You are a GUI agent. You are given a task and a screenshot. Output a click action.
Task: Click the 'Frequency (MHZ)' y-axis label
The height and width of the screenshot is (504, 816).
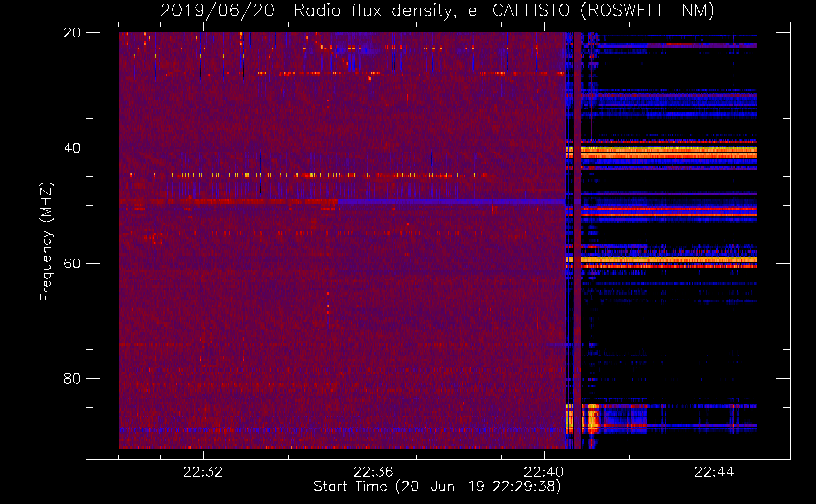(46, 242)
